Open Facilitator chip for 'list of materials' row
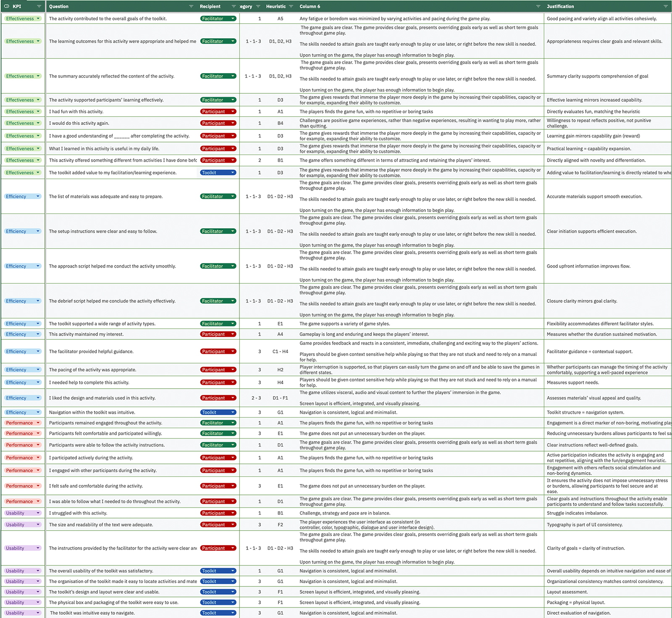Viewport: 672px width, 618px height. pyautogui.click(x=218, y=197)
